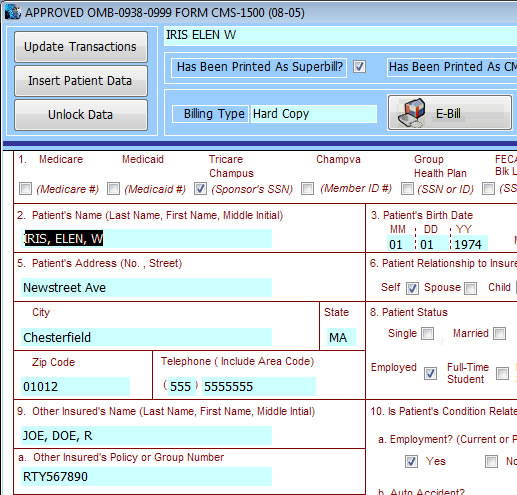Toggle the Self relationship checkbox
The width and height of the screenshot is (517, 495).
(x=412, y=288)
